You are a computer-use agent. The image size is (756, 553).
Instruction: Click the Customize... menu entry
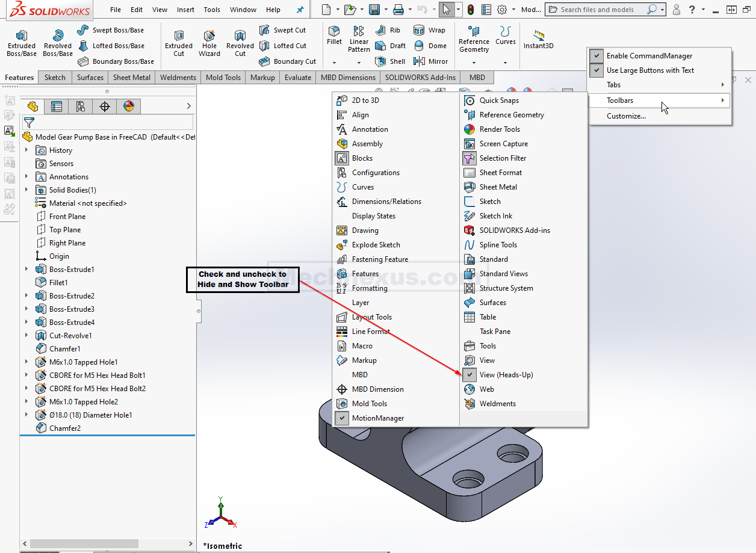626,116
